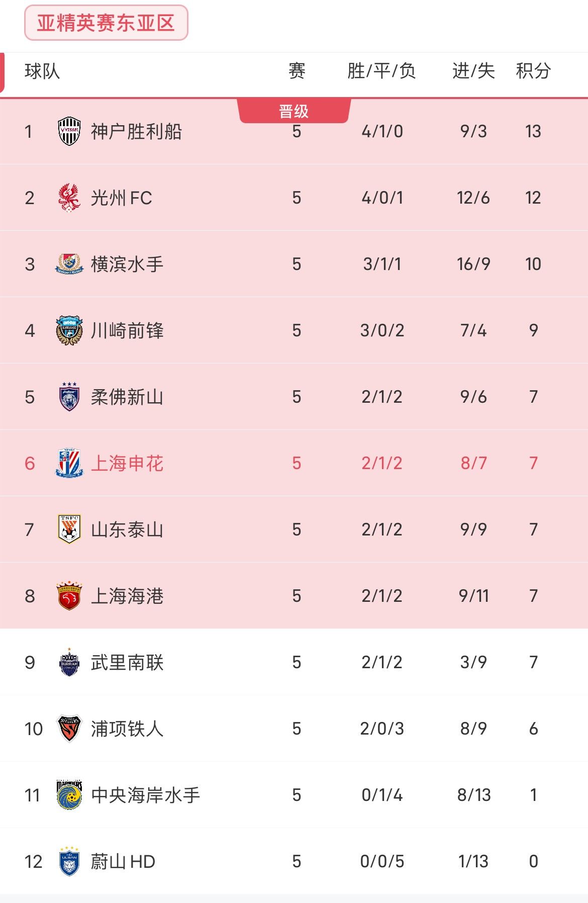Click the 晋级 qualification label
This screenshot has width=588, height=903.
coord(294,111)
